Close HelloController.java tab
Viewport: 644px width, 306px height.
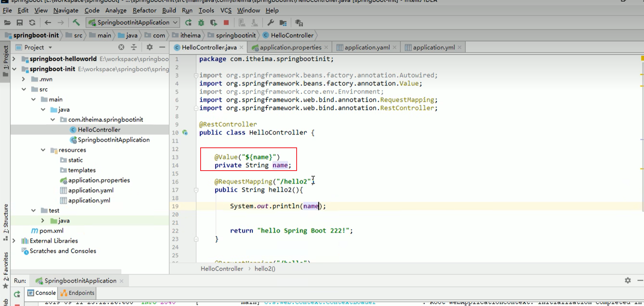pyautogui.click(x=241, y=47)
